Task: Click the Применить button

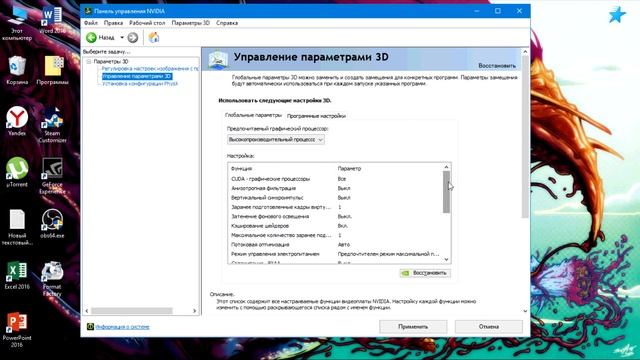Action: [x=413, y=327]
